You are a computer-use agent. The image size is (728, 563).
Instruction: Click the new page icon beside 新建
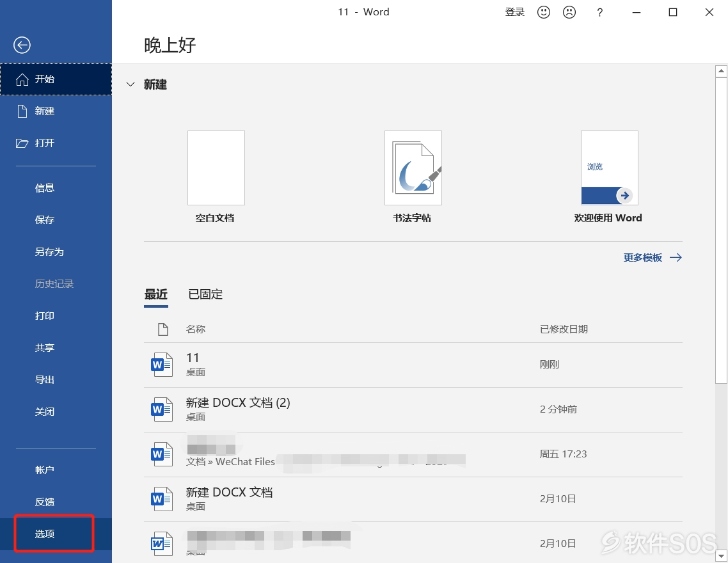tap(22, 111)
